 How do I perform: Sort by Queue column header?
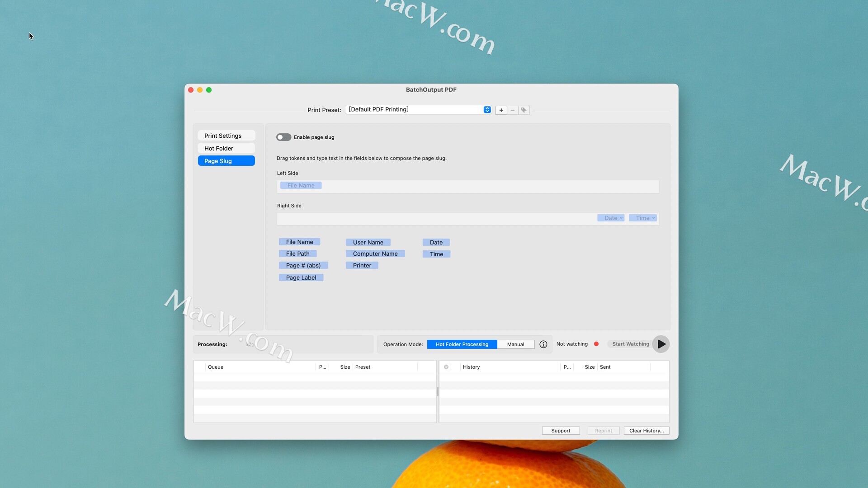(x=260, y=367)
